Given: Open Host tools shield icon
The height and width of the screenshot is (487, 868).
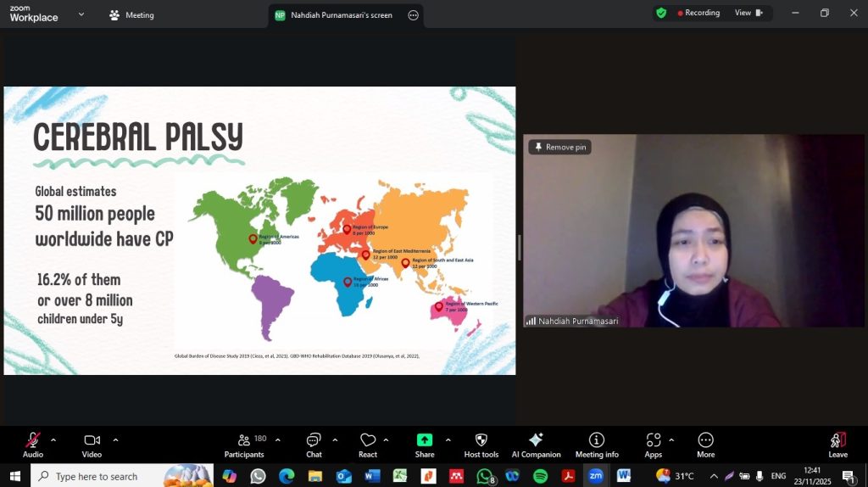Looking at the screenshot, I should [481, 440].
